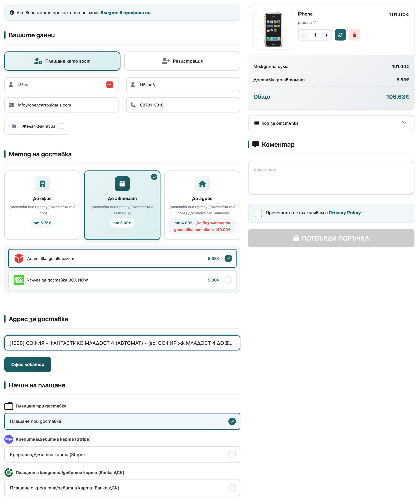420x504 pixels.
Task: Select the 'Плащане като гост' tab
Action: pyautogui.click(x=62, y=61)
